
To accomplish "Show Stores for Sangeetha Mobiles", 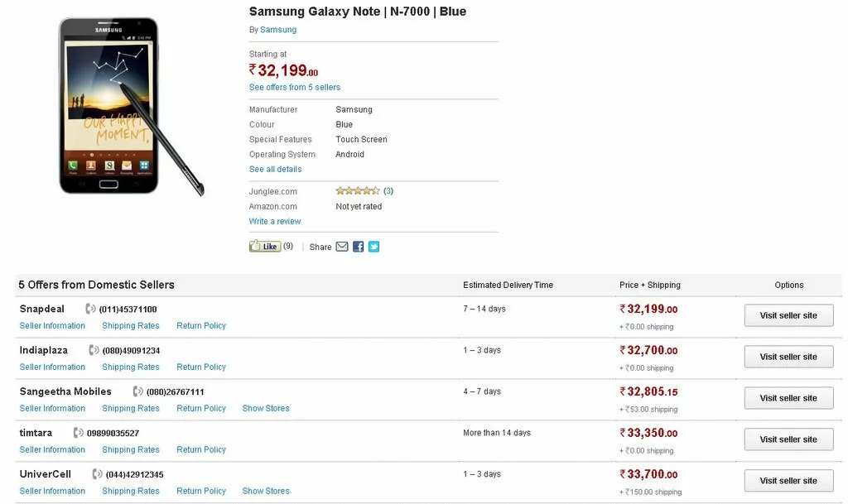I will tap(266, 408).
